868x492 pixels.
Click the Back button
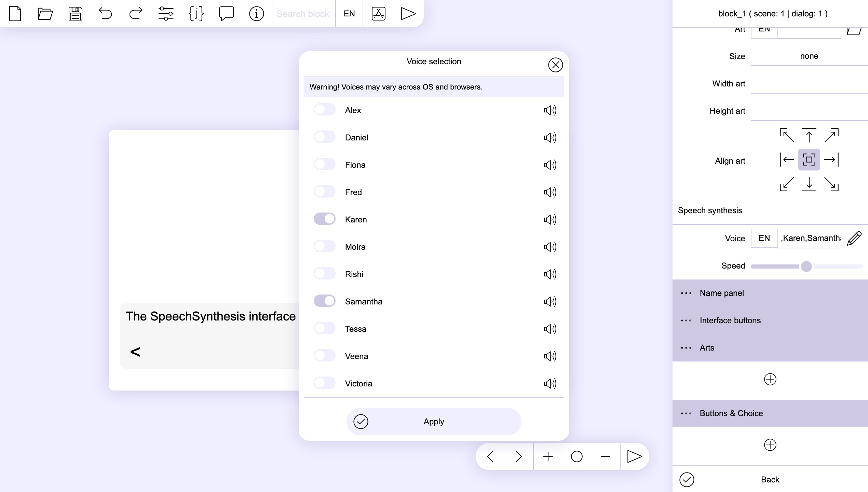pos(770,480)
